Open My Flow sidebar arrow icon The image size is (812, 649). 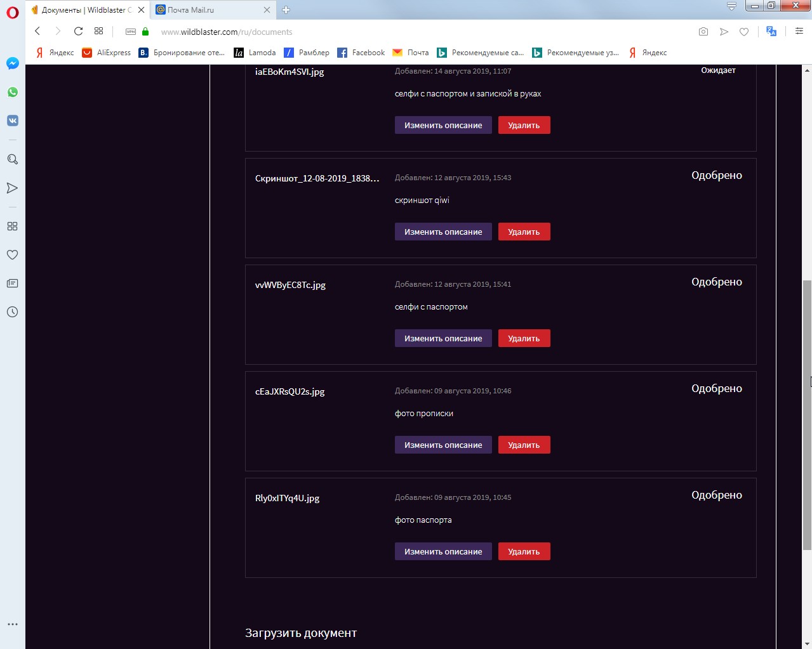pyautogui.click(x=13, y=188)
